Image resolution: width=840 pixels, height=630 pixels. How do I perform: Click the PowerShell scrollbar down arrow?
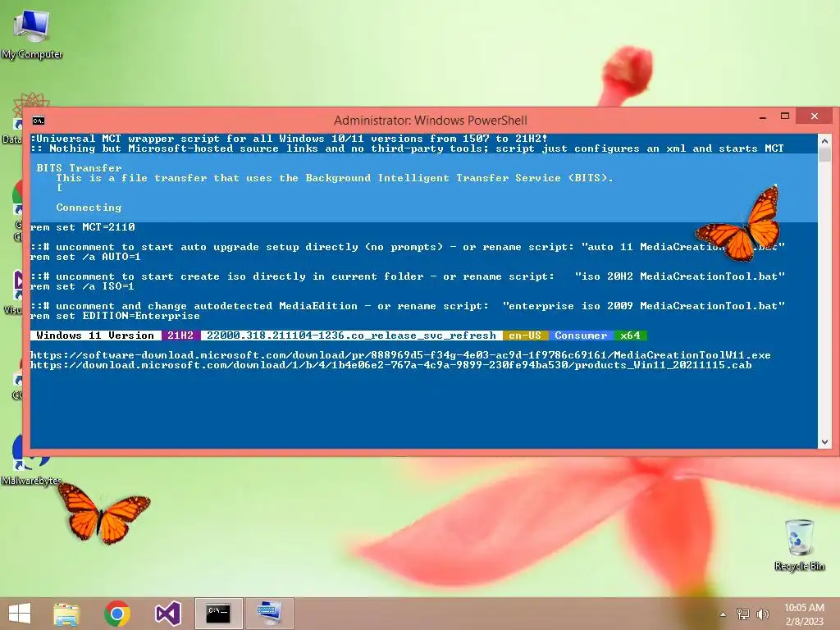point(824,442)
